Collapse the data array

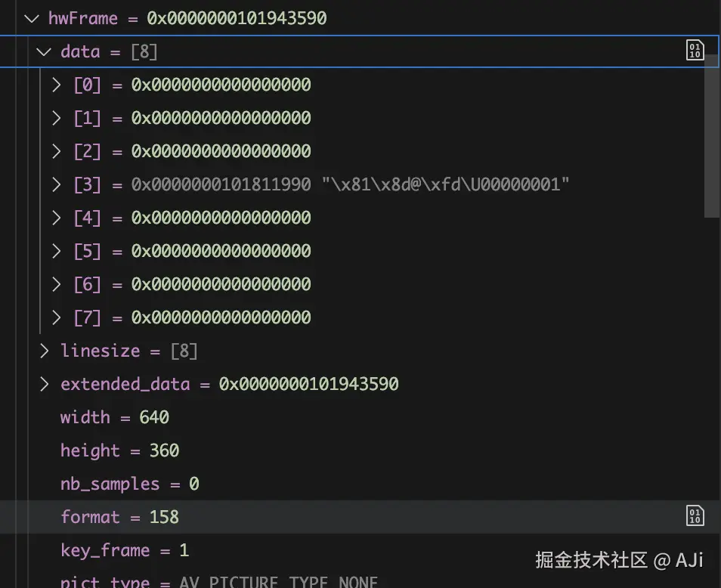point(43,51)
